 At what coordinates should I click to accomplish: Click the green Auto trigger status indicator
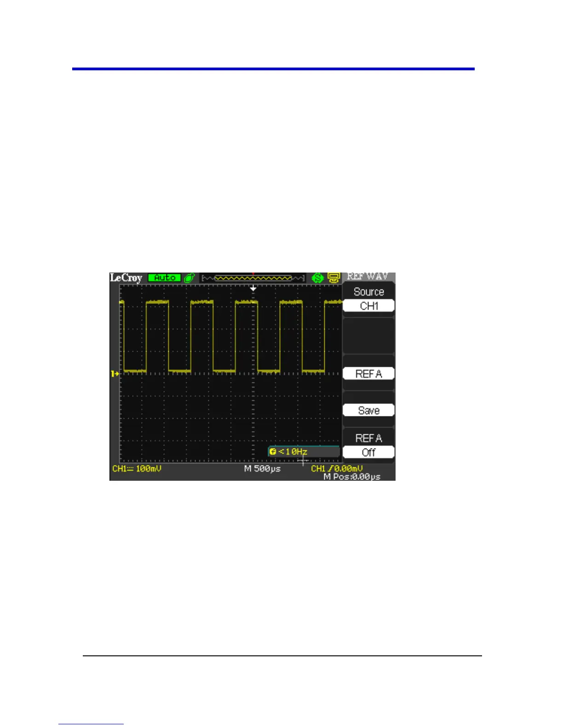click(164, 278)
